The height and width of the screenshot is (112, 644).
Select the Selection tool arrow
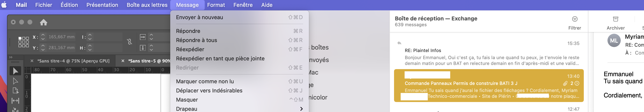click(15, 71)
